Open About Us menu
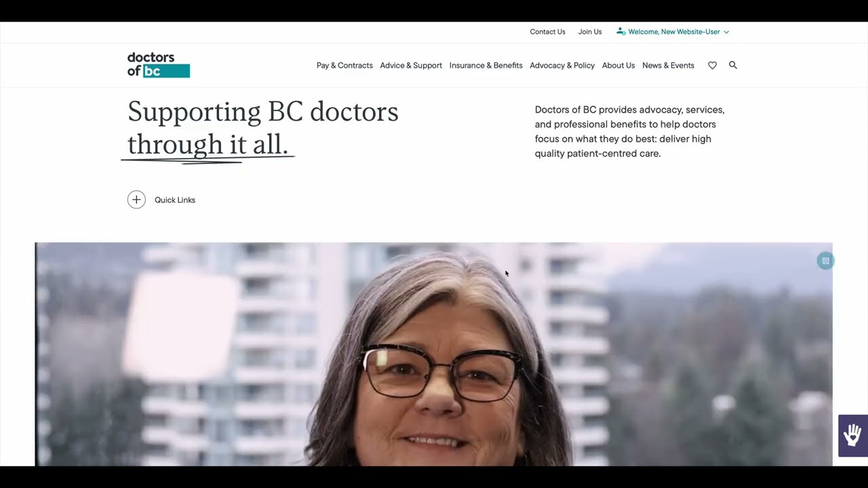Screen dimensions: 868x488 click(x=618, y=66)
